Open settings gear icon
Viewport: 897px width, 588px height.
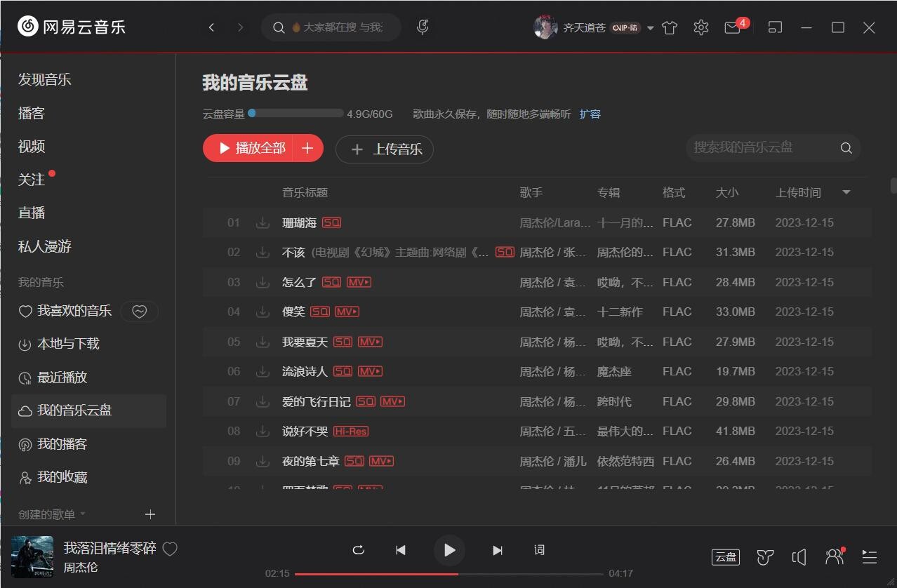[700, 27]
